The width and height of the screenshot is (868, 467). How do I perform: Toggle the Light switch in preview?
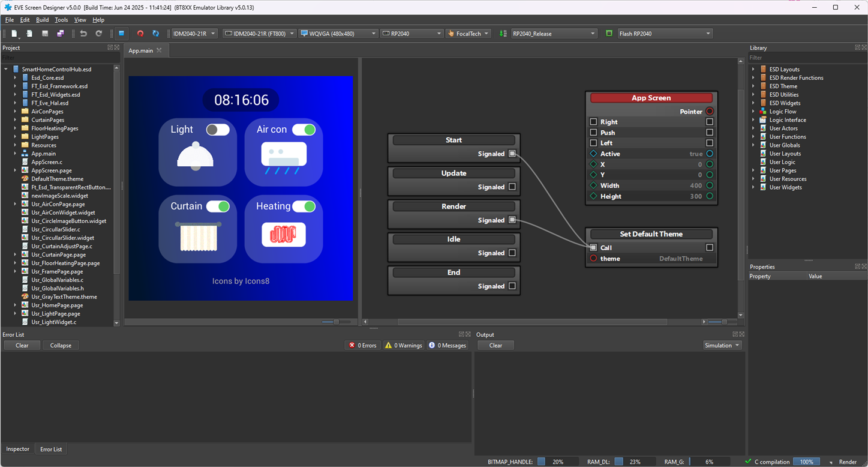[x=217, y=130]
